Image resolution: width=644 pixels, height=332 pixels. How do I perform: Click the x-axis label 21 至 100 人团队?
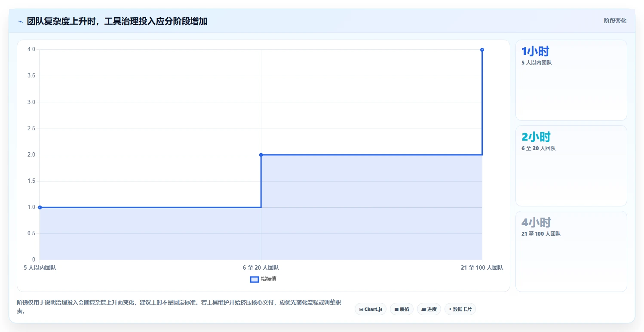[482, 267]
